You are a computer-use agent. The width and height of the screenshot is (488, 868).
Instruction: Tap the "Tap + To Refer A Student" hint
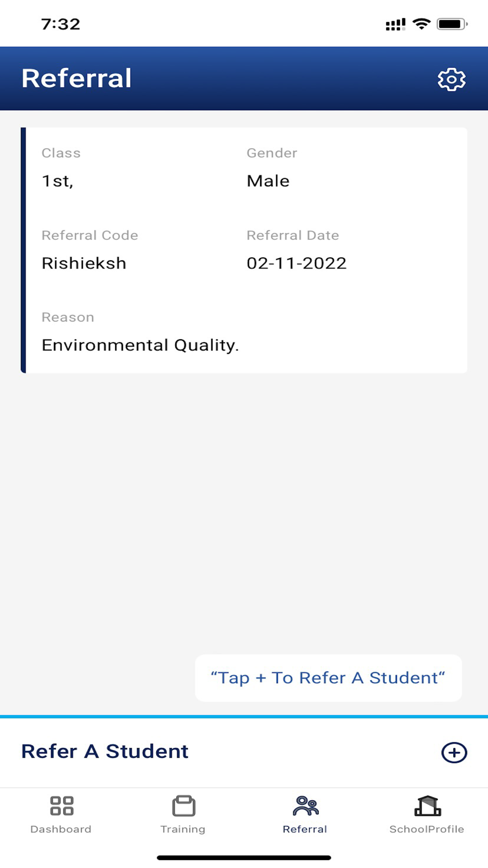328,678
